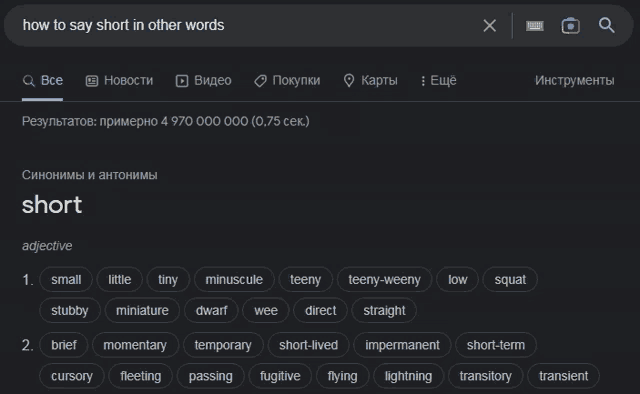
Task: Click the synonym chip small
Action: 66,280
